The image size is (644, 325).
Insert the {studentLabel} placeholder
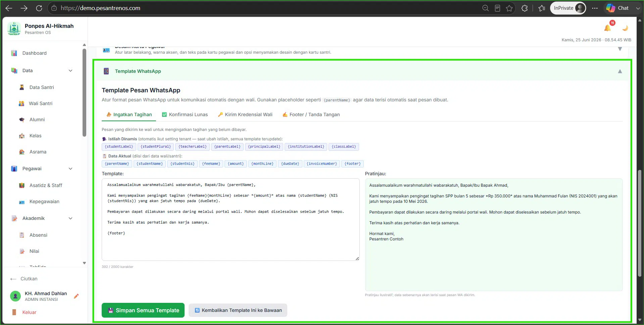(119, 147)
